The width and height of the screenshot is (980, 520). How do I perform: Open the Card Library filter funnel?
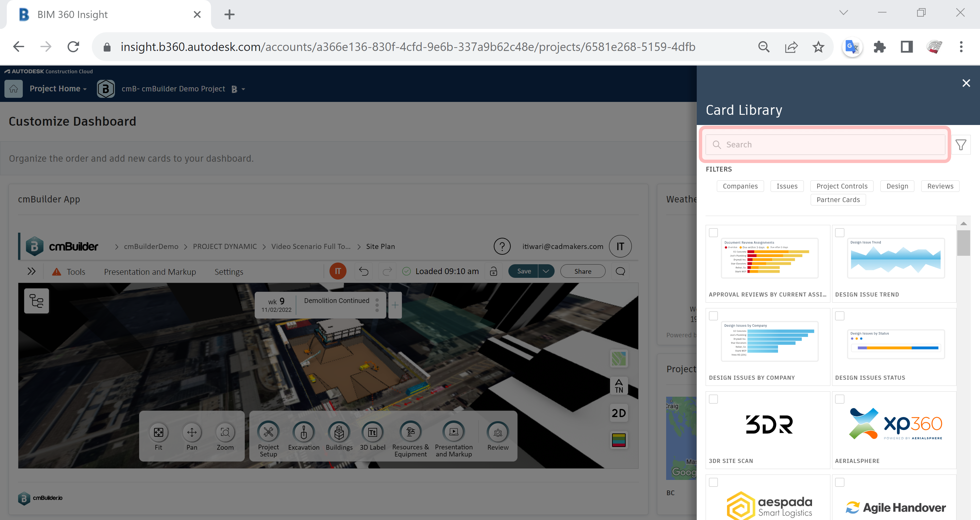961,144
